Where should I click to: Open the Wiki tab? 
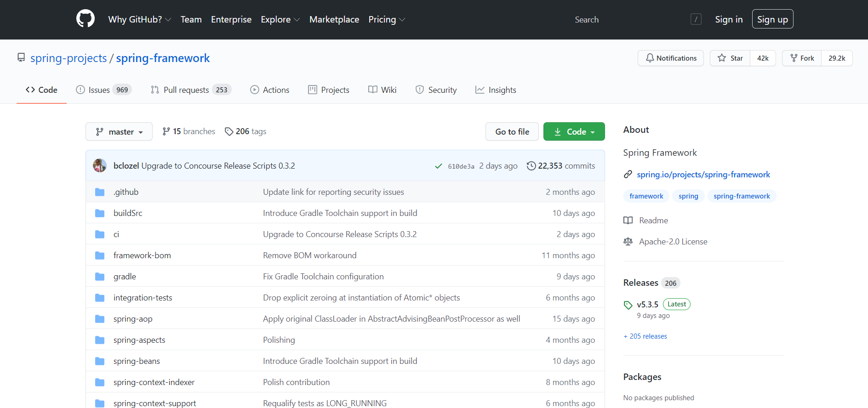(383, 90)
